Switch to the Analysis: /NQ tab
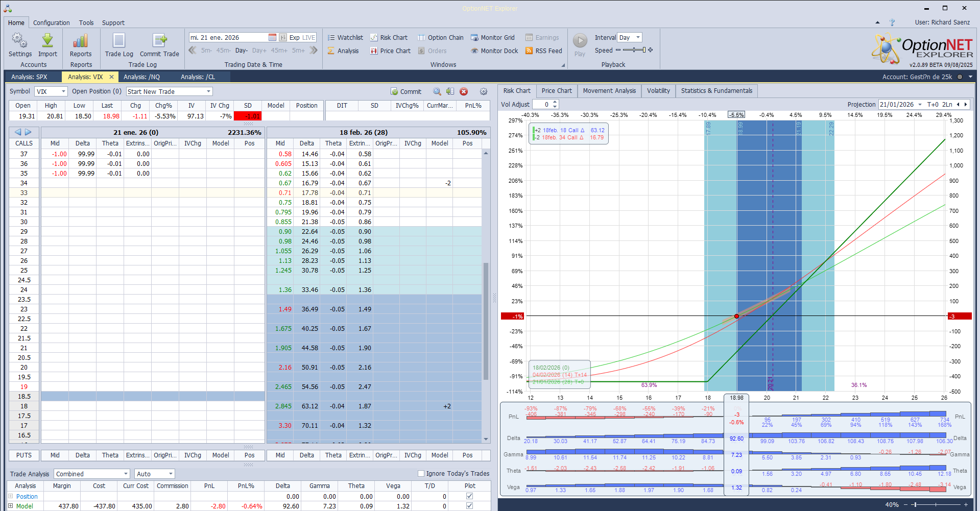The height and width of the screenshot is (511, 980). 142,77
